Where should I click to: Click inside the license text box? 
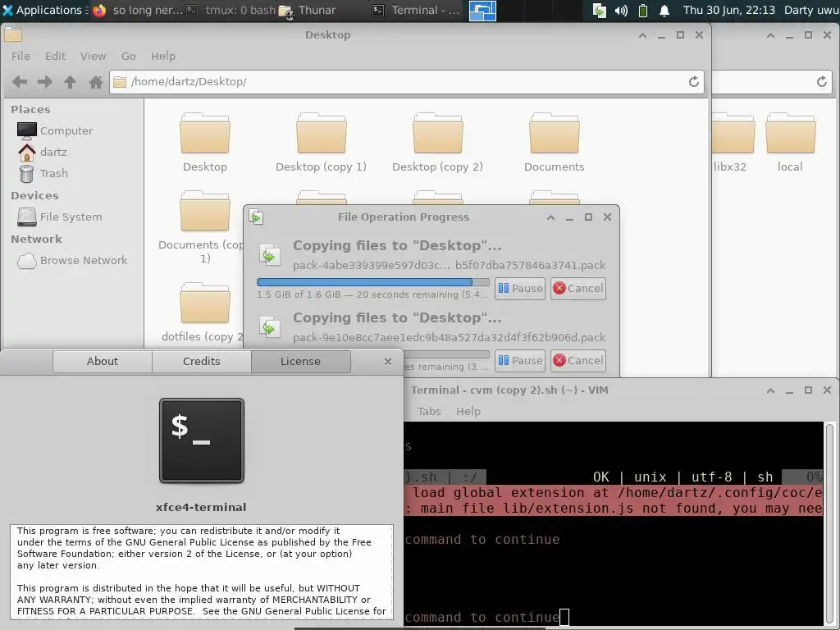click(202, 572)
